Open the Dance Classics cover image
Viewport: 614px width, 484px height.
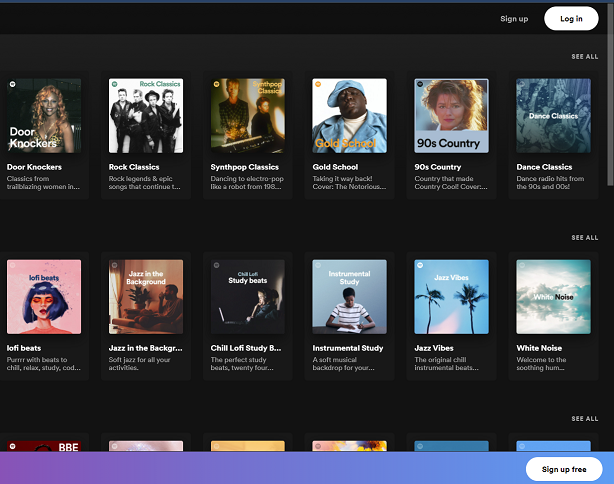553,115
